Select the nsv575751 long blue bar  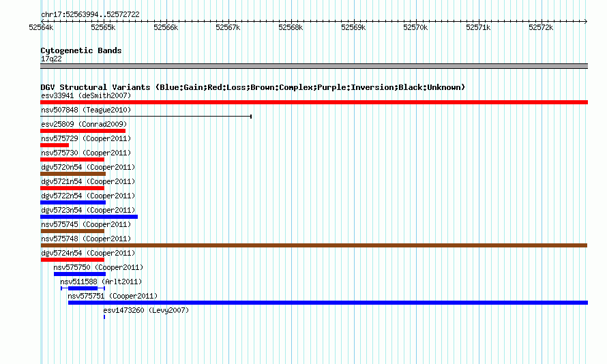click(x=328, y=303)
